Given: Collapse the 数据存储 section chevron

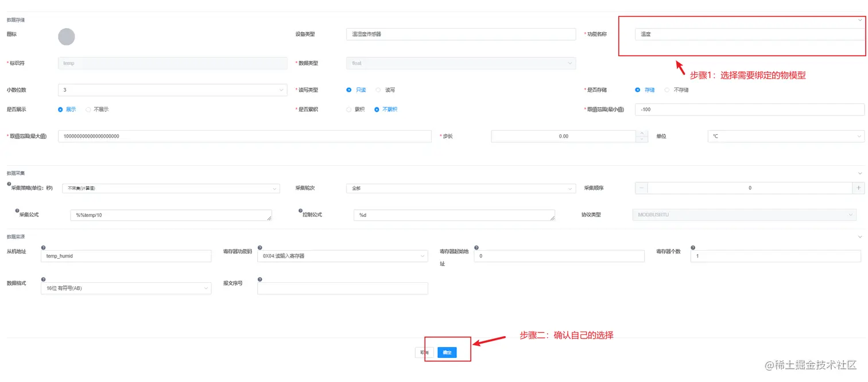Looking at the screenshot, I should [860, 20].
